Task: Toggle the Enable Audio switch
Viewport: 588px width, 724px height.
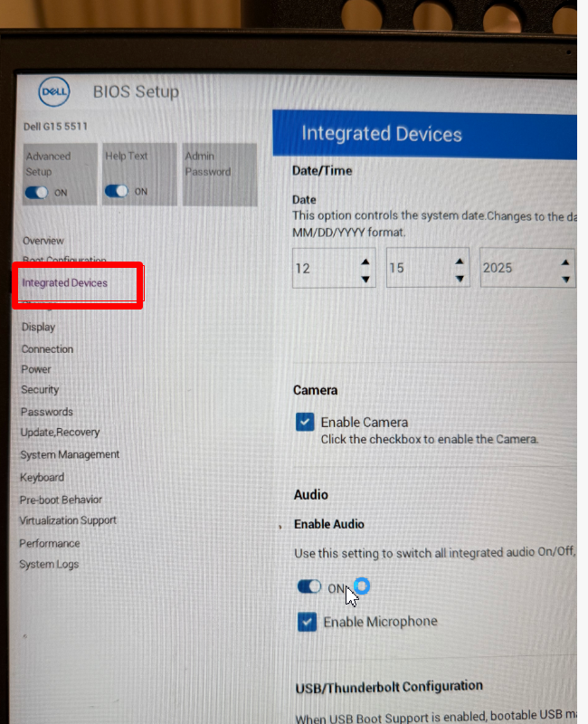Action: click(309, 586)
